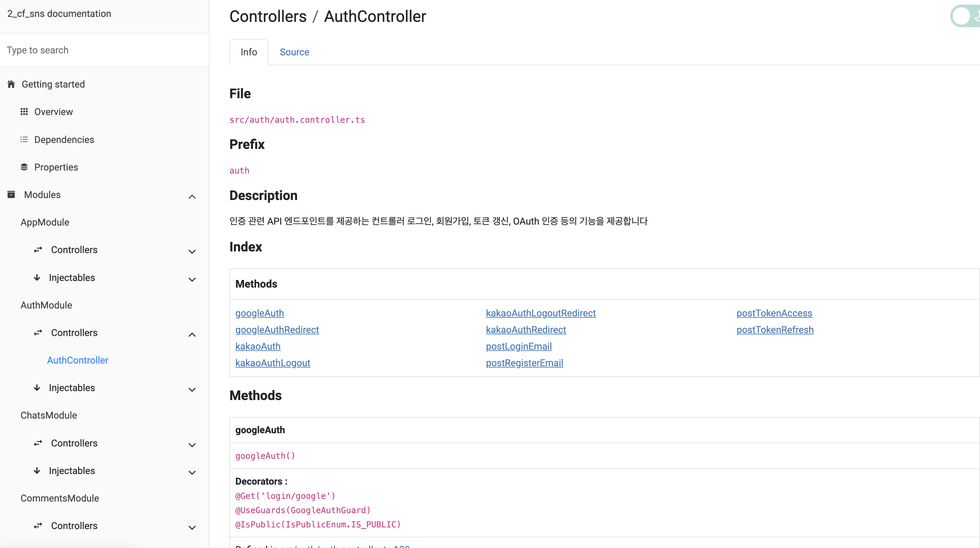Collapse AuthModule Controllers chevron

click(192, 334)
